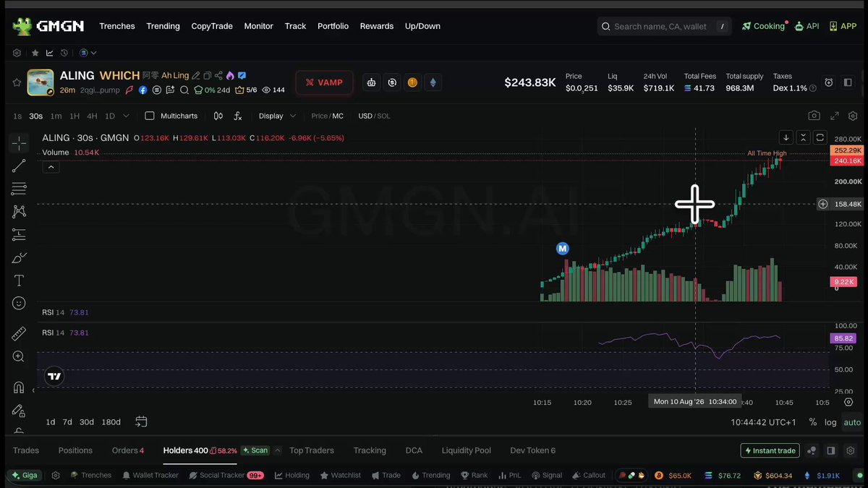Click the VAMP button

coord(324,82)
